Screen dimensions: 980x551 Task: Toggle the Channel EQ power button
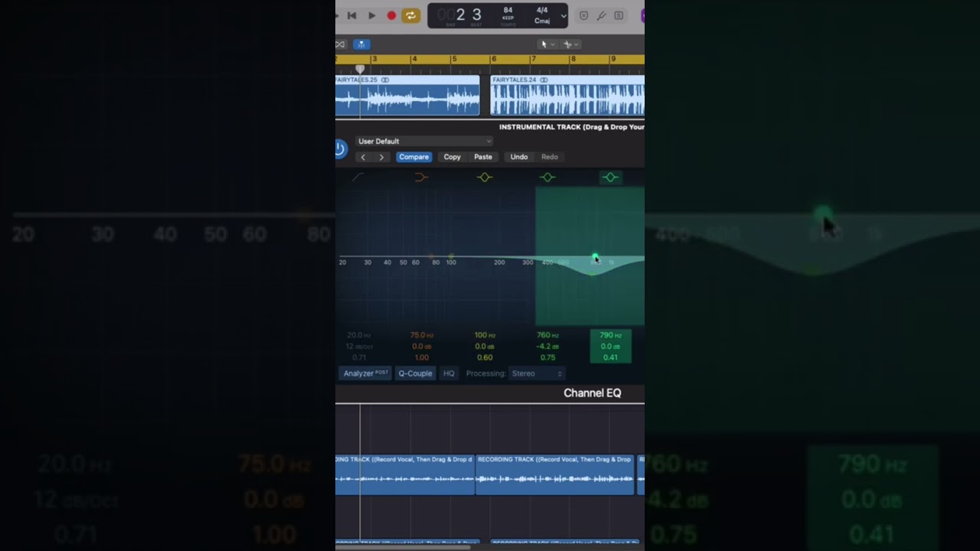341,148
